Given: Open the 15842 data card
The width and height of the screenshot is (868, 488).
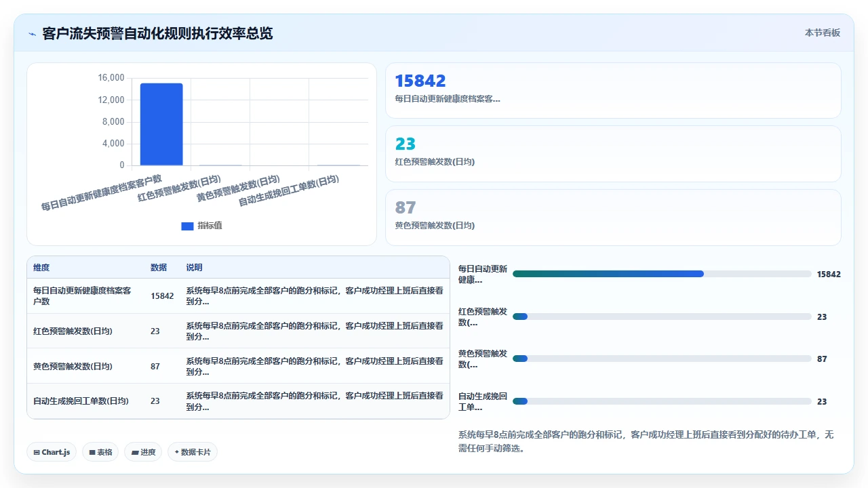Looking at the screenshot, I should pyautogui.click(x=613, y=91).
